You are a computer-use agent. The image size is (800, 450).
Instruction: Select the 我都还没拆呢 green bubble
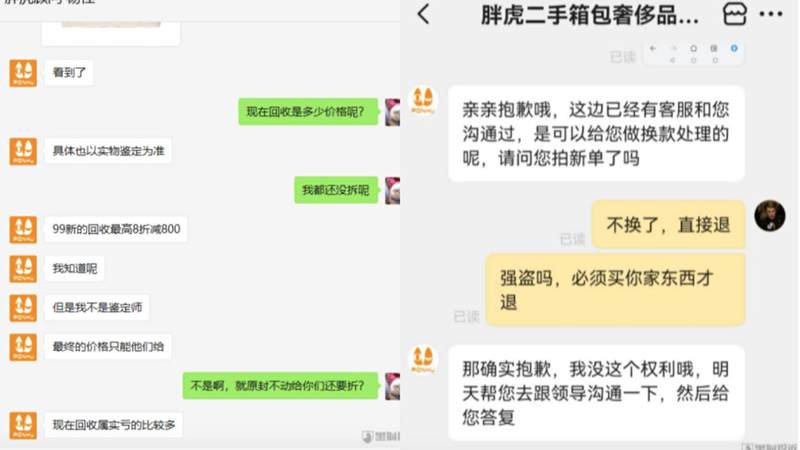[x=336, y=190]
